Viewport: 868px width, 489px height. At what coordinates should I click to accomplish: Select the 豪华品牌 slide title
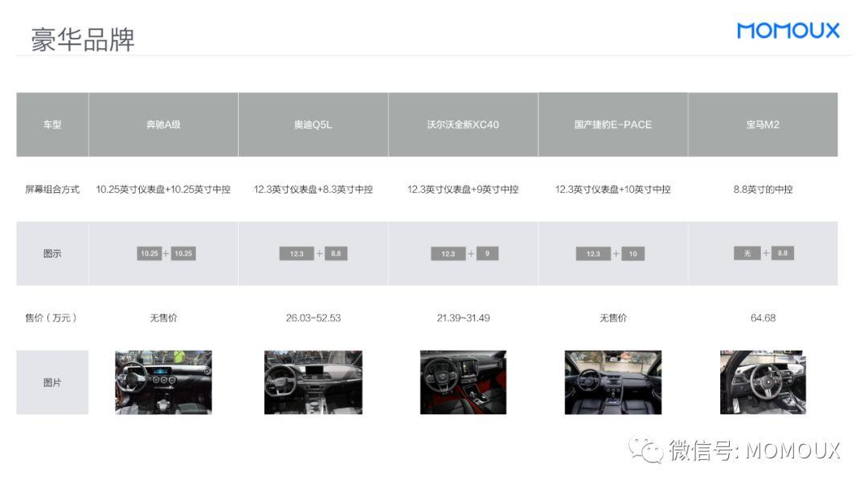pos(83,39)
